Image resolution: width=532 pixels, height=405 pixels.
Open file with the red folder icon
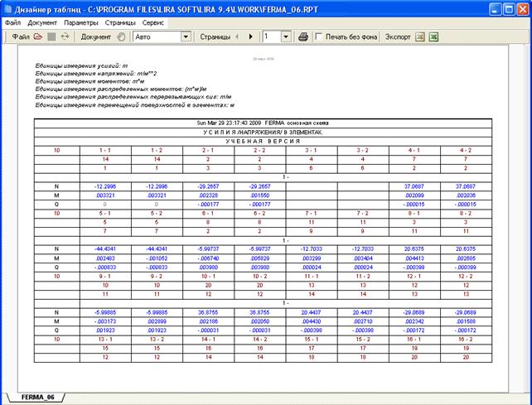tap(38, 36)
